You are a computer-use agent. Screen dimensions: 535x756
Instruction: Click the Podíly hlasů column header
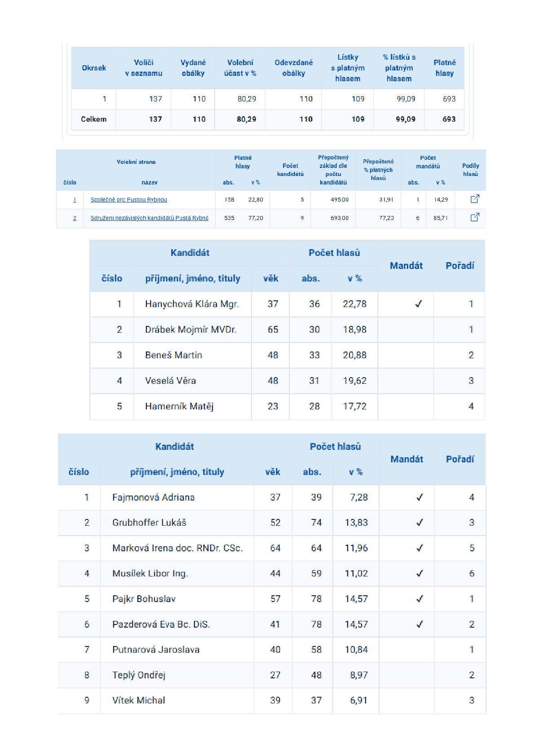pos(470,170)
